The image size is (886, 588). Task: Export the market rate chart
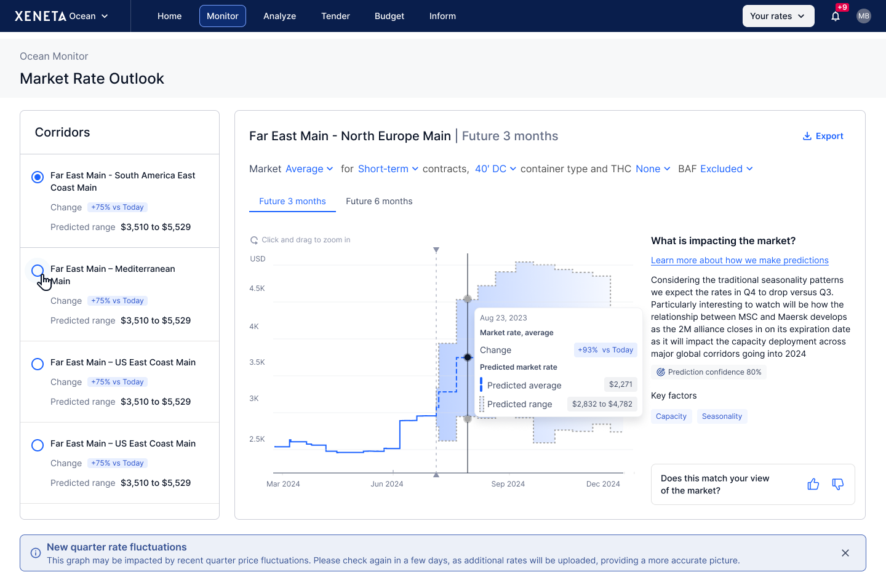[823, 136]
